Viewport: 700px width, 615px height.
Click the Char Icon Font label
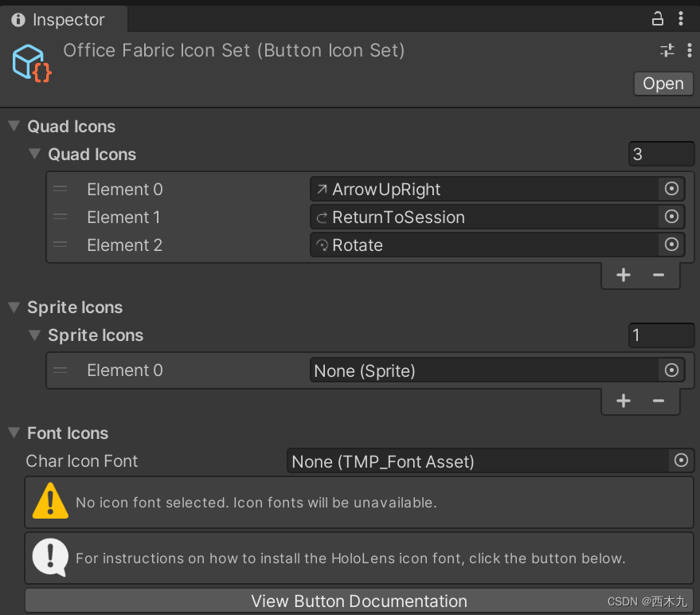(82, 461)
